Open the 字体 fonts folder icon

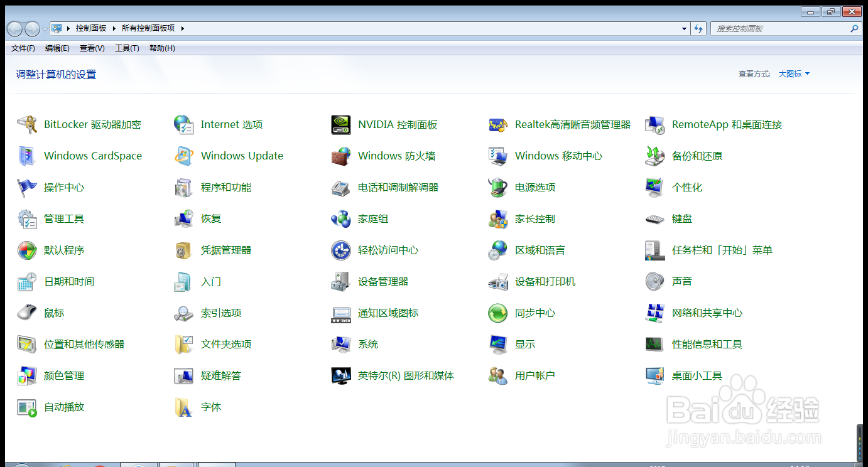coord(184,407)
